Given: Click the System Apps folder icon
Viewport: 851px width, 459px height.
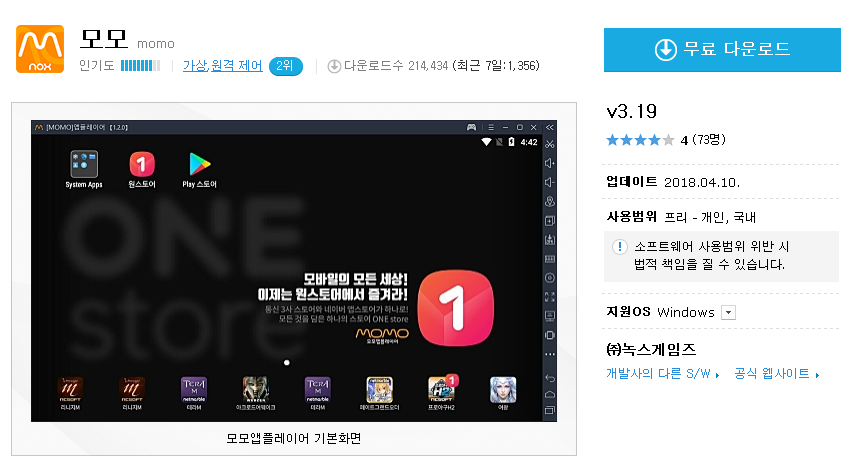Looking at the screenshot, I should coord(84,164).
